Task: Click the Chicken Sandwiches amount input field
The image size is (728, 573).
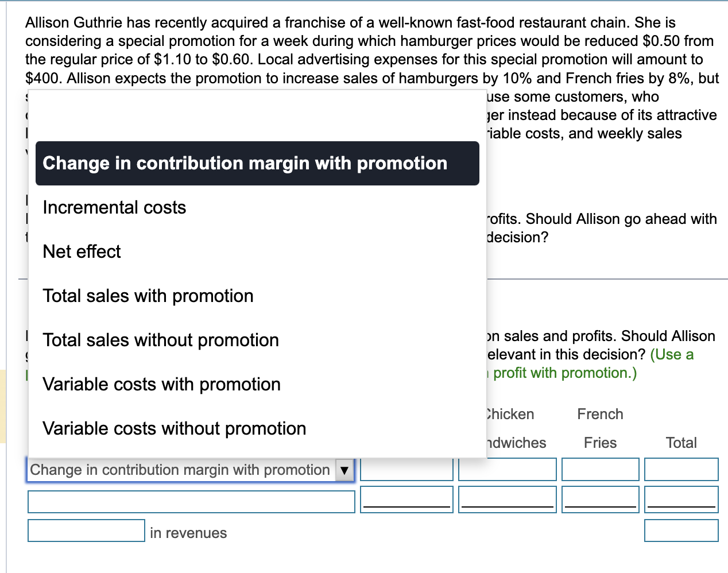Action: click(x=507, y=469)
